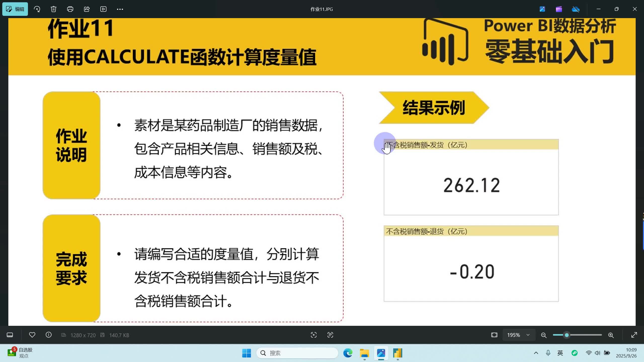Open the three-dots more options menu
Viewport: 644px width, 362px height.
[x=120, y=9]
